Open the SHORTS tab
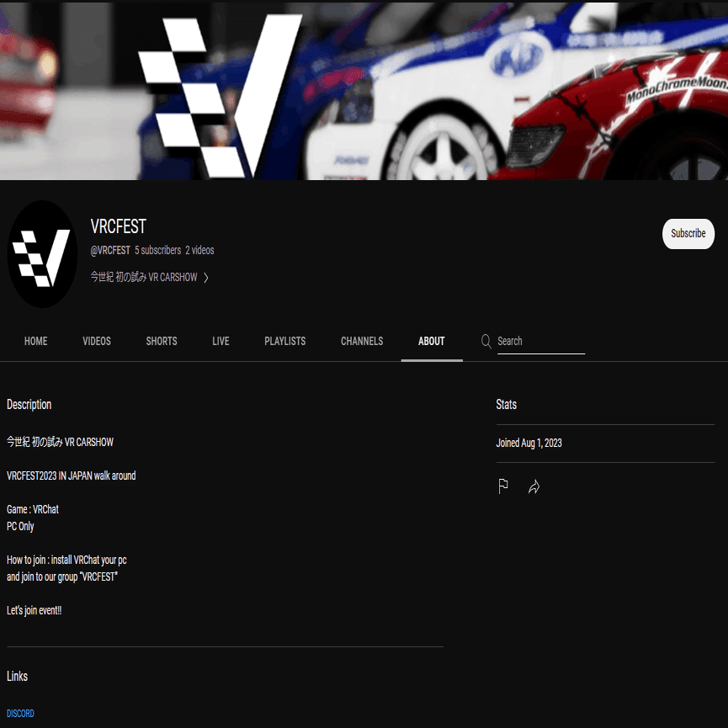Viewport: 728px width, 728px height. pyautogui.click(x=162, y=341)
